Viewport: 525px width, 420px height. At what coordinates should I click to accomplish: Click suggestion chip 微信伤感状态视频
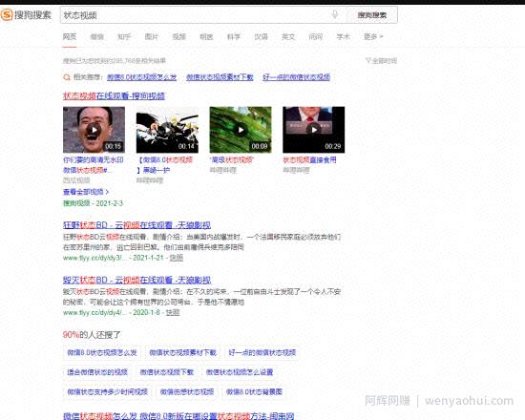click(187, 392)
